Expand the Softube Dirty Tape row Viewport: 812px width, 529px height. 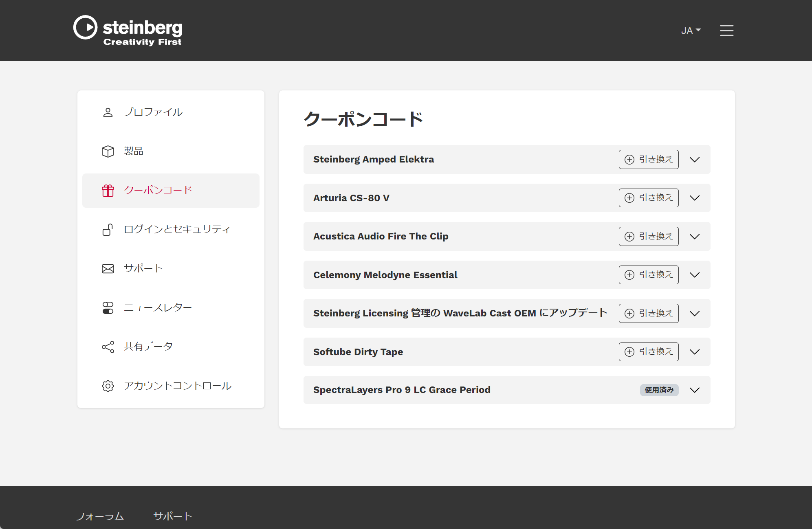pyautogui.click(x=695, y=352)
